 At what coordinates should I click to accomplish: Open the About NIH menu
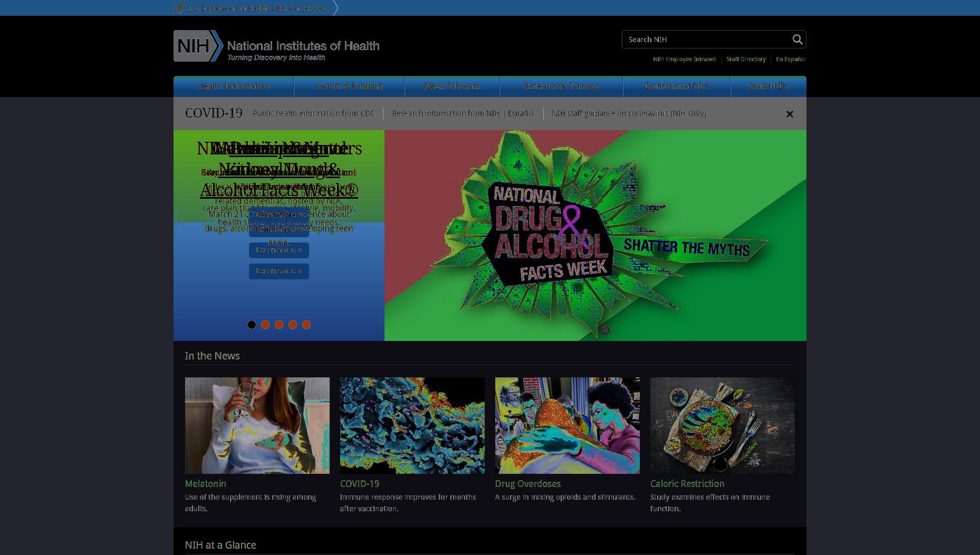(768, 86)
